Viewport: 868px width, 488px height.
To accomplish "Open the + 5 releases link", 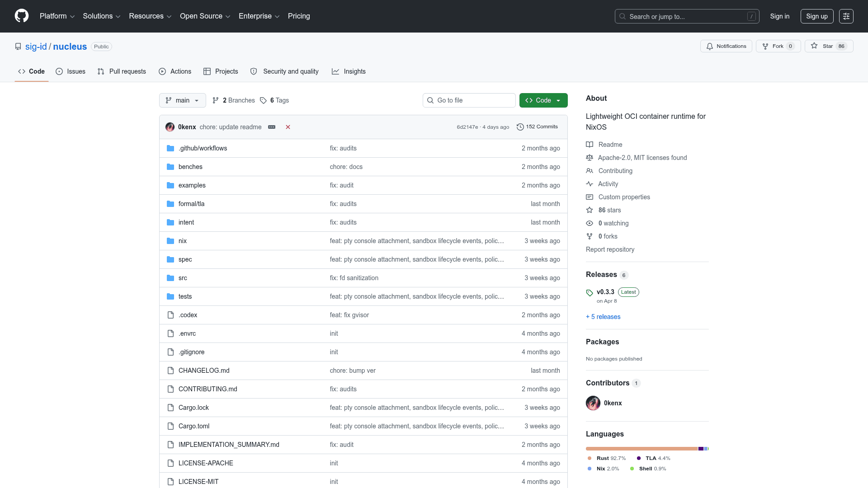I will pyautogui.click(x=603, y=317).
